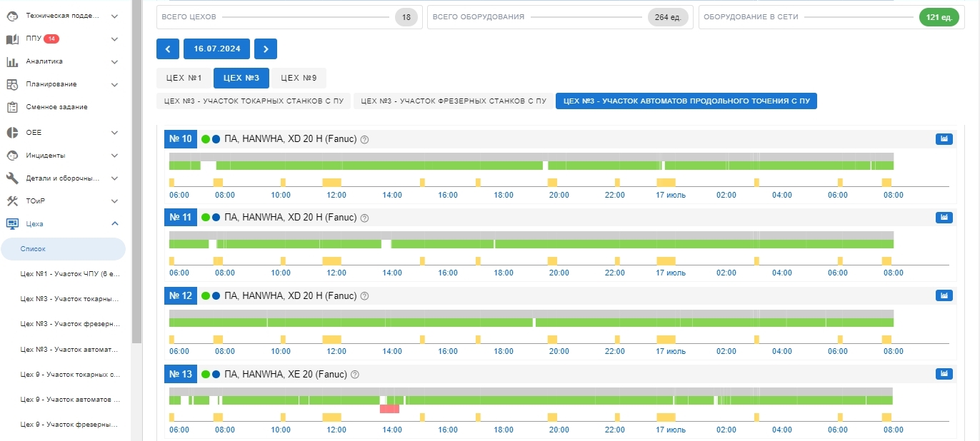The width and height of the screenshot is (980, 441).
Task: Click help icon beside № 13 XE 20
Action: click(x=355, y=375)
